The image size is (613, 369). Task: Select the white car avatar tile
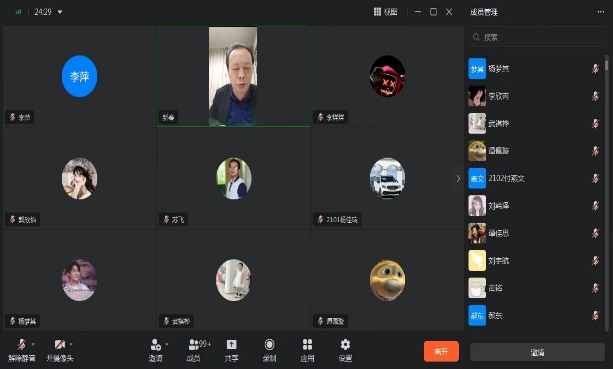pyautogui.click(x=387, y=178)
